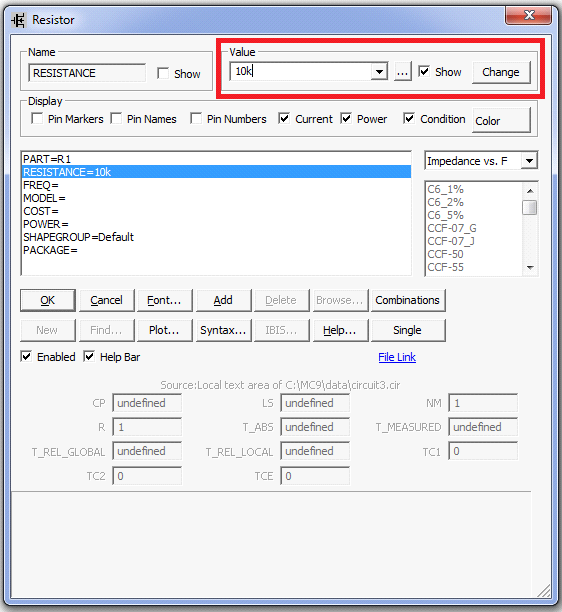Image resolution: width=562 pixels, height=612 pixels.
Task: Select model CCF-50 in the list
Action: (x=474, y=254)
